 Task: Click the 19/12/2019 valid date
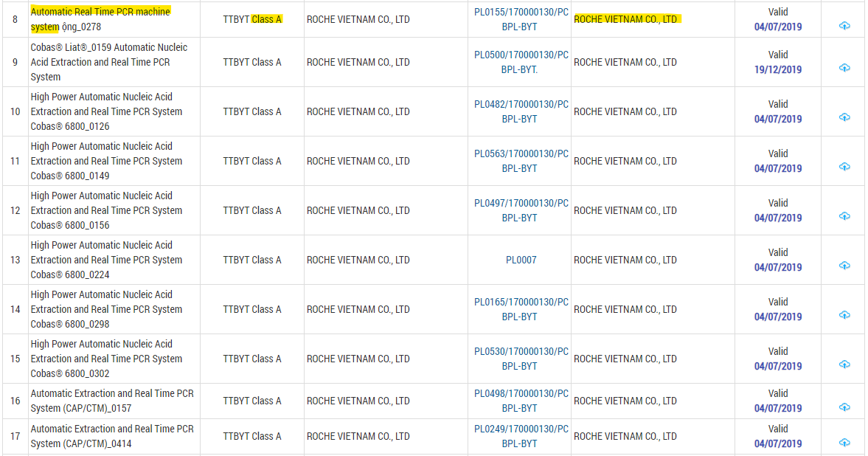(x=777, y=69)
